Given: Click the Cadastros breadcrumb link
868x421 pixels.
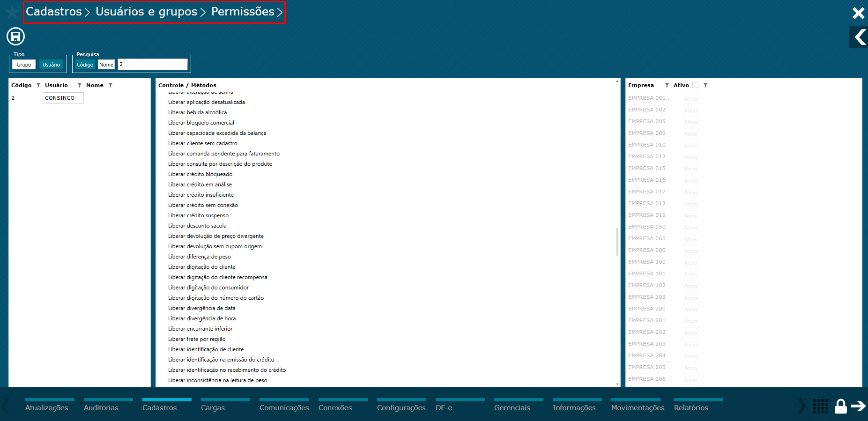Looking at the screenshot, I should click(x=54, y=12).
